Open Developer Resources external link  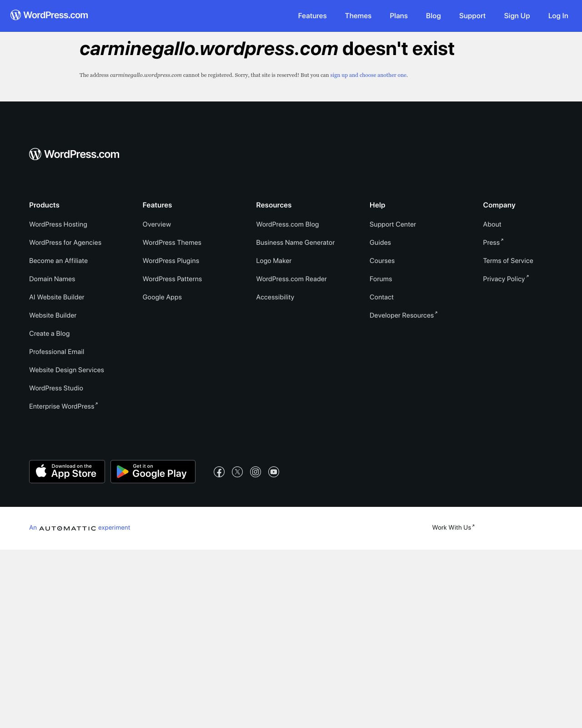[x=403, y=315]
